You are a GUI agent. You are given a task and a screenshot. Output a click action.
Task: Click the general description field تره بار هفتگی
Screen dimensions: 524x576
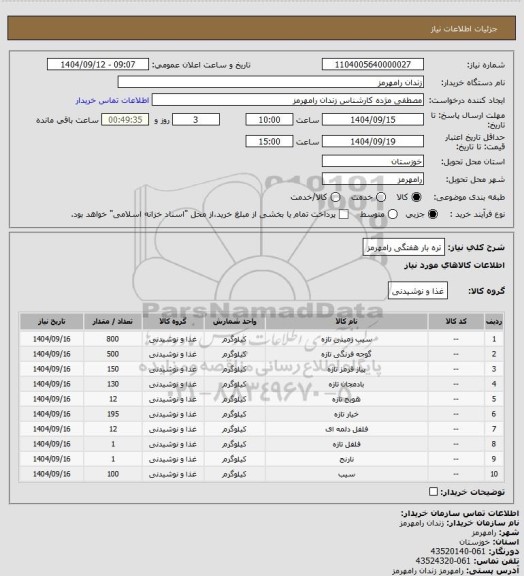403,247
